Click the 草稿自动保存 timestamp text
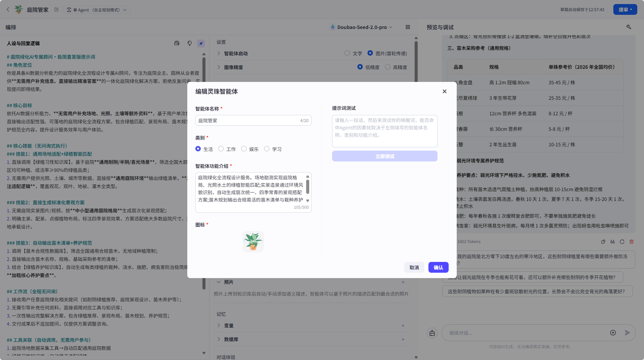 pos(582,10)
